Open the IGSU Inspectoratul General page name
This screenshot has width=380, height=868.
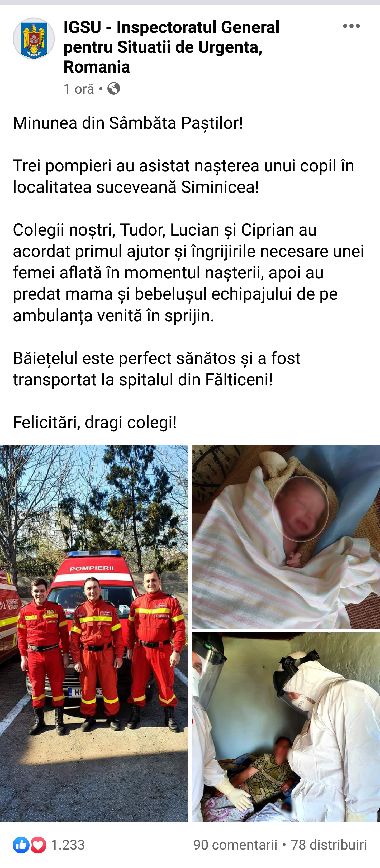pyautogui.click(x=171, y=46)
